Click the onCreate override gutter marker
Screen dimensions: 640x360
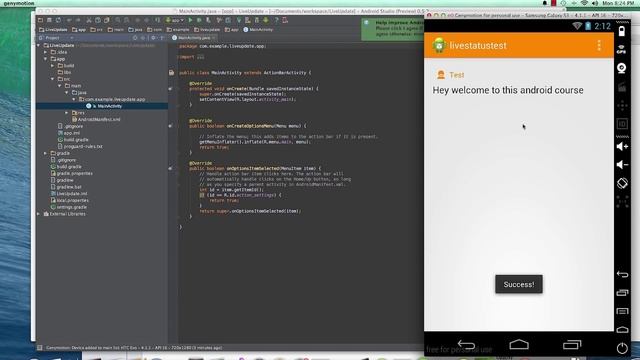pyautogui.click(x=170, y=89)
